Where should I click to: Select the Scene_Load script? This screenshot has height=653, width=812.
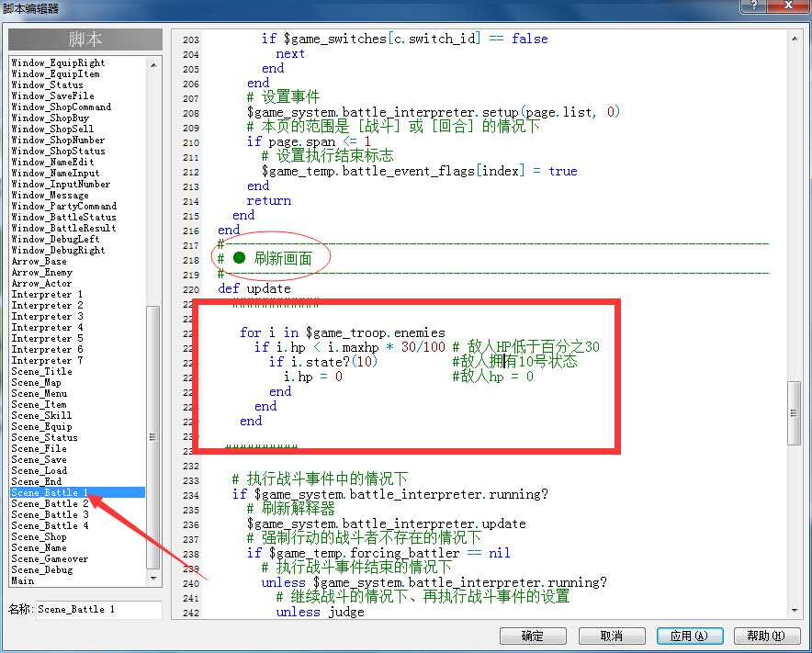78,471
